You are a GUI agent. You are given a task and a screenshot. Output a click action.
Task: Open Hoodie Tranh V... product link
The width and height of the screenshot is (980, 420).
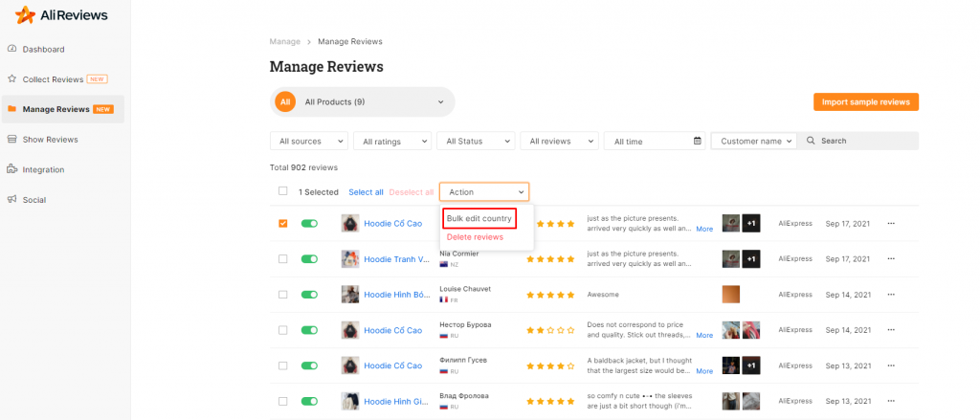(397, 258)
